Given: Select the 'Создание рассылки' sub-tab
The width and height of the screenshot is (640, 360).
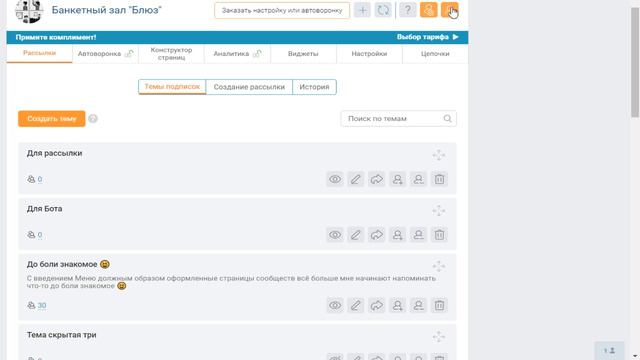Looking at the screenshot, I should point(249,87).
